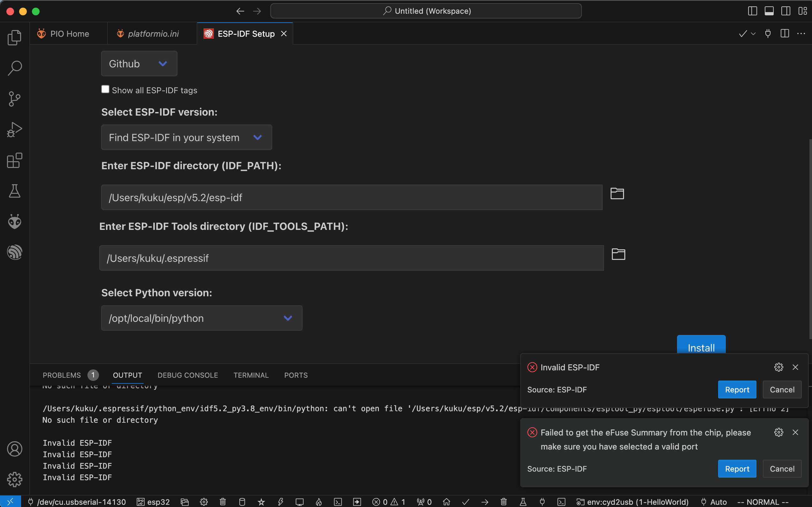Toggle the secondary side bar layout button
812x507 pixels.
tap(786, 11)
